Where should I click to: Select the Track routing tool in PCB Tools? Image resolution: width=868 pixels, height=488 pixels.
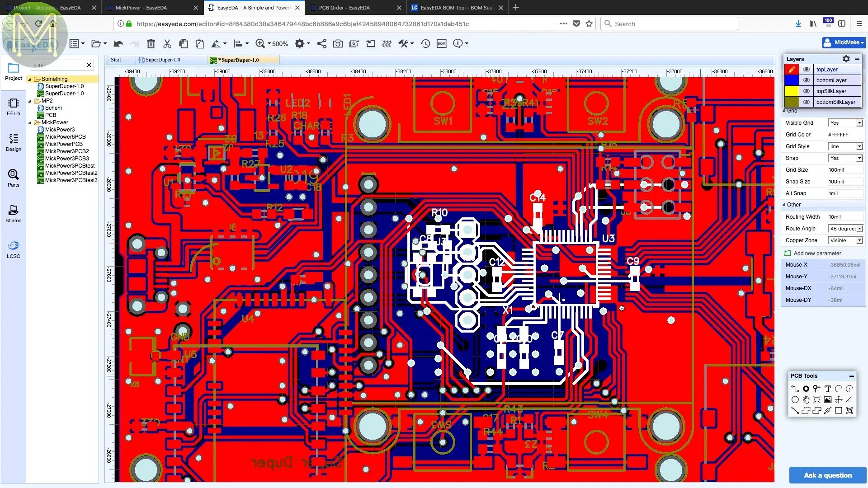click(x=795, y=389)
